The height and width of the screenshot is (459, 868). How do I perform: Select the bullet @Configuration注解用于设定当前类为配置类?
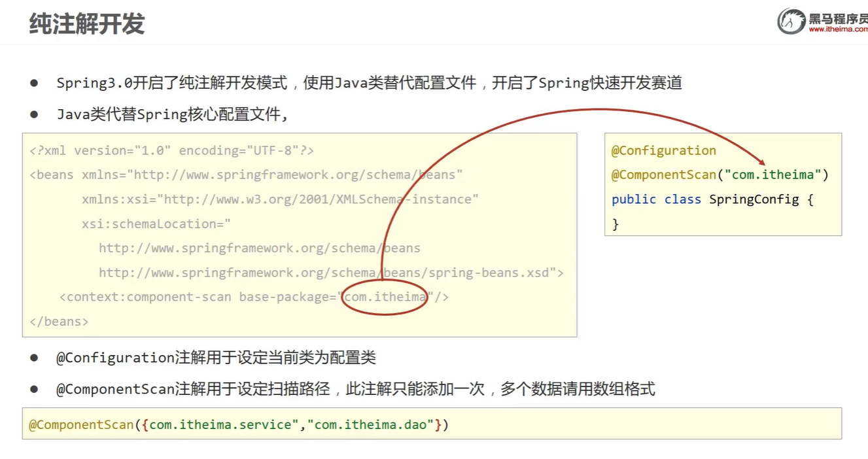click(x=216, y=358)
